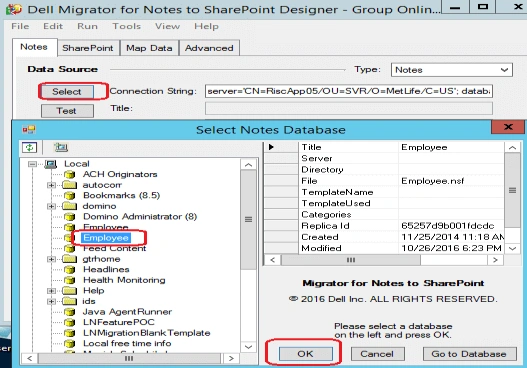
Task: Click the Created date value cell
Action: [x=451, y=237]
